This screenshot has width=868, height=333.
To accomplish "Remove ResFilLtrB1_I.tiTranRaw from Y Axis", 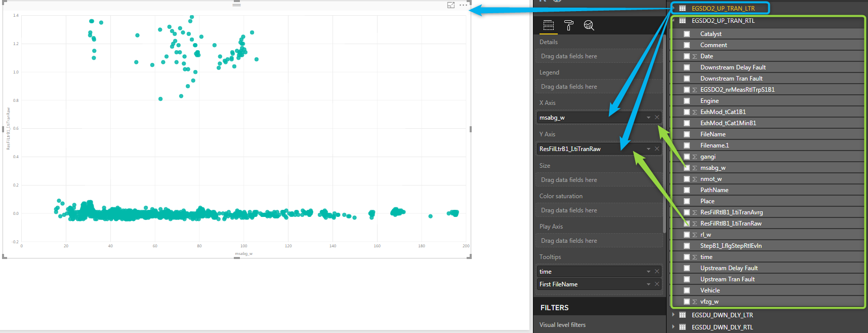I will [x=657, y=149].
